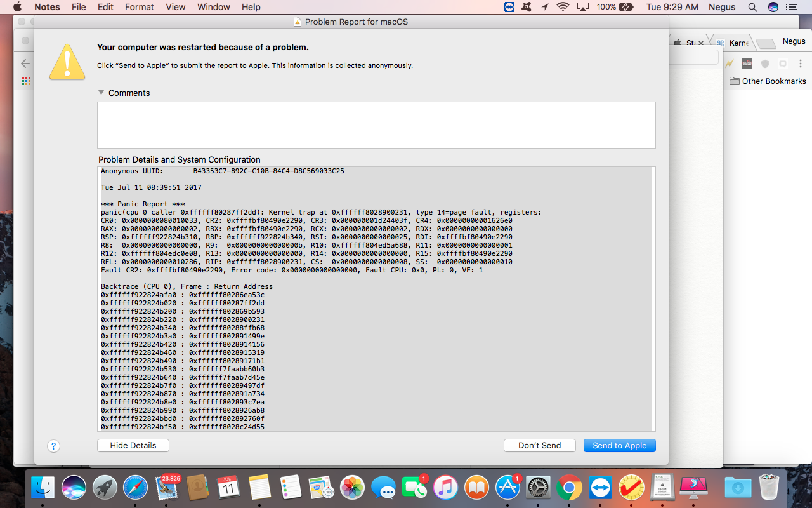Open Maps from the Dock

[322, 488]
